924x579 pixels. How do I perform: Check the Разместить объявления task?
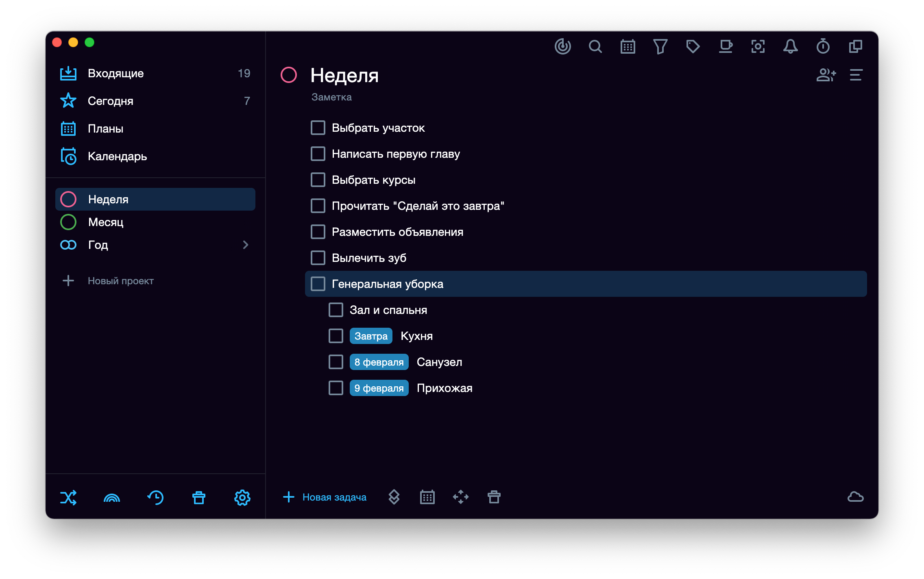click(x=318, y=232)
